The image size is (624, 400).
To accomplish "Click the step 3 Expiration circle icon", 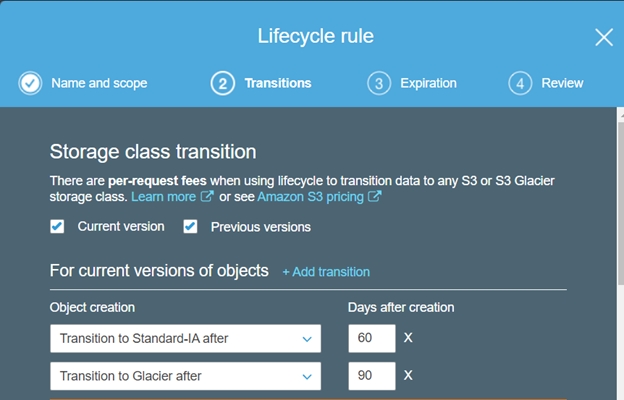I will coord(379,83).
